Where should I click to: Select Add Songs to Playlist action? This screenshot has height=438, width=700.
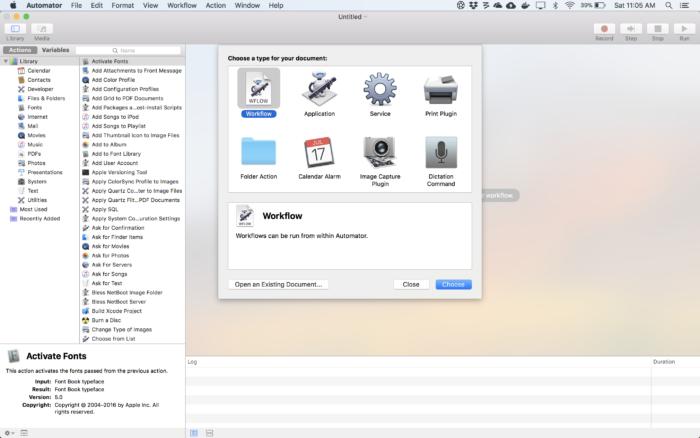pos(118,126)
